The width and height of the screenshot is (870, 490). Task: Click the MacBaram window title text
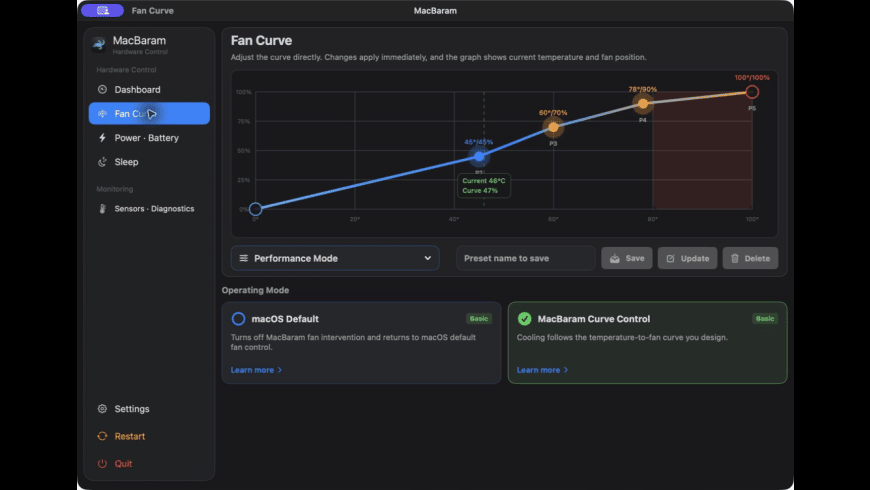click(436, 11)
